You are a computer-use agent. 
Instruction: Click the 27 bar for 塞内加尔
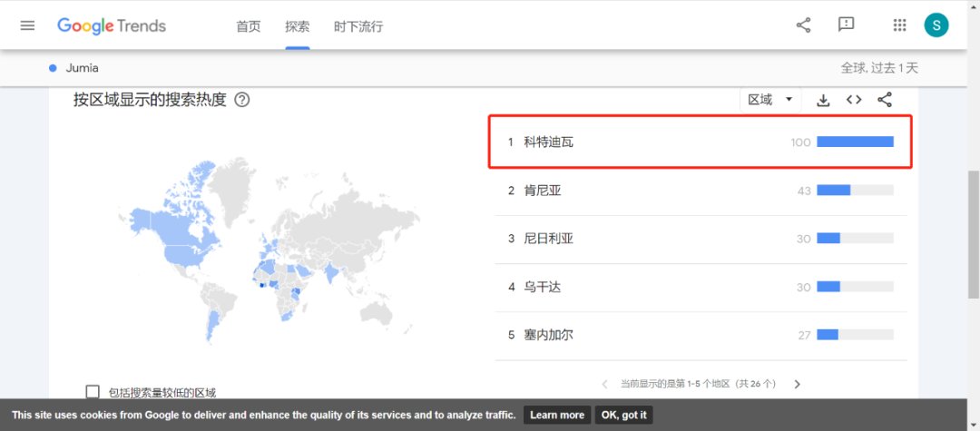[x=855, y=335]
